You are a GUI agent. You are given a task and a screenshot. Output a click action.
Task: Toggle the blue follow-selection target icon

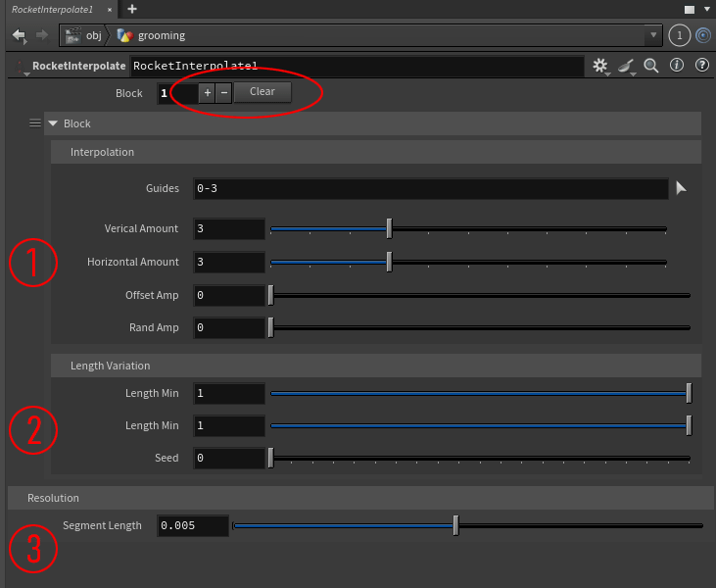703,35
